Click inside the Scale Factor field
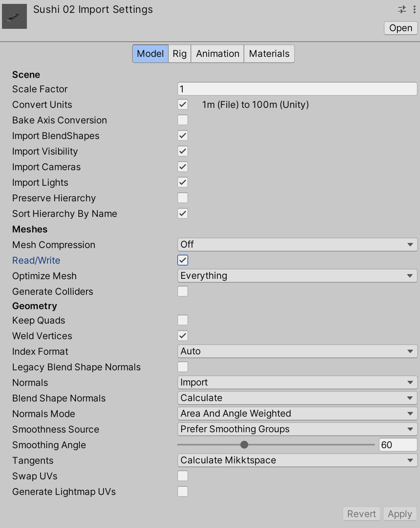Screen dimensions: 420x528 297,89
